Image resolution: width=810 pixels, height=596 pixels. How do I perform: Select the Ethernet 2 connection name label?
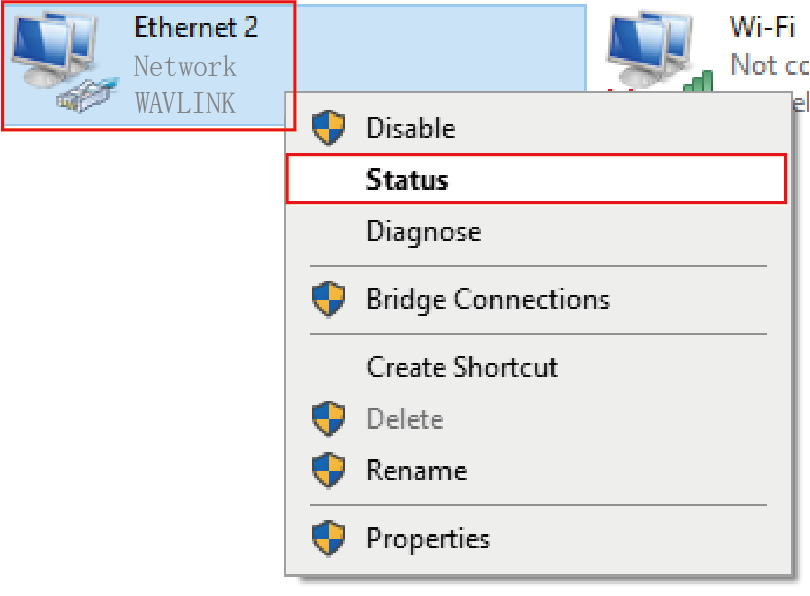point(196,27)
